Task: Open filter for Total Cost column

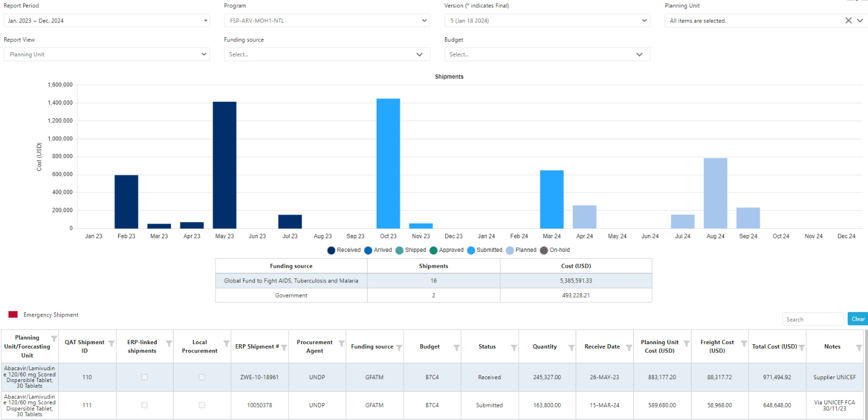Action: (801, 348)
